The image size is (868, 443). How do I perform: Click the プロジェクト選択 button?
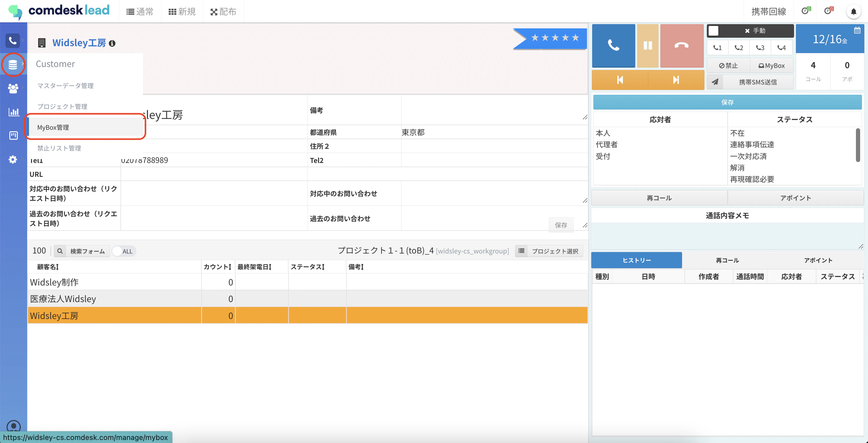click(549, 251)
